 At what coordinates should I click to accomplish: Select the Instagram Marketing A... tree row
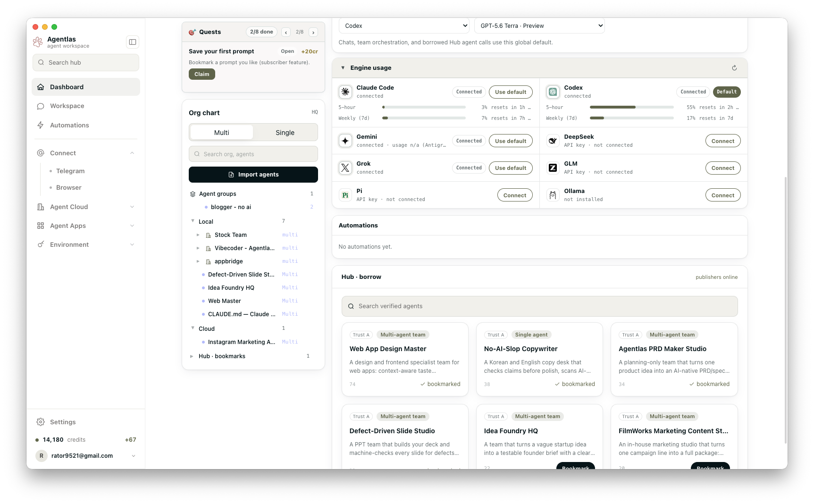253,342
